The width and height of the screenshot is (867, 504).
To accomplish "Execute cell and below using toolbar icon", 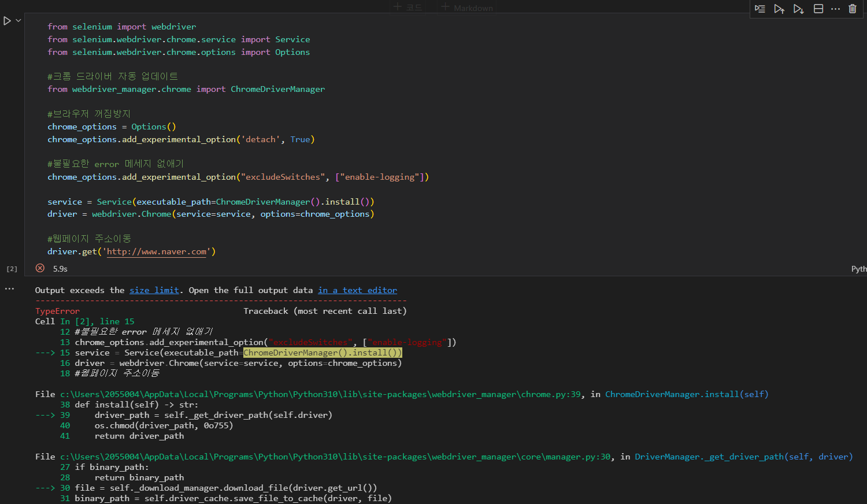I will [798, 9].
